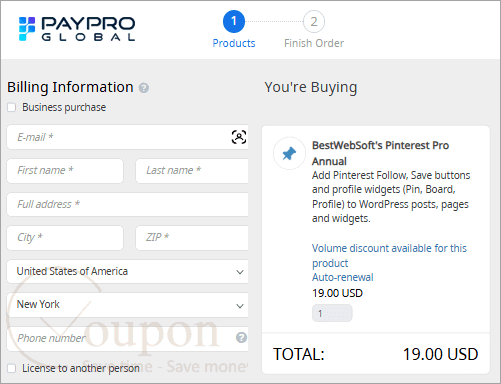Open the Volume discount available link
This screenshot has height=384, width=501.
click(x=389, y=255)
